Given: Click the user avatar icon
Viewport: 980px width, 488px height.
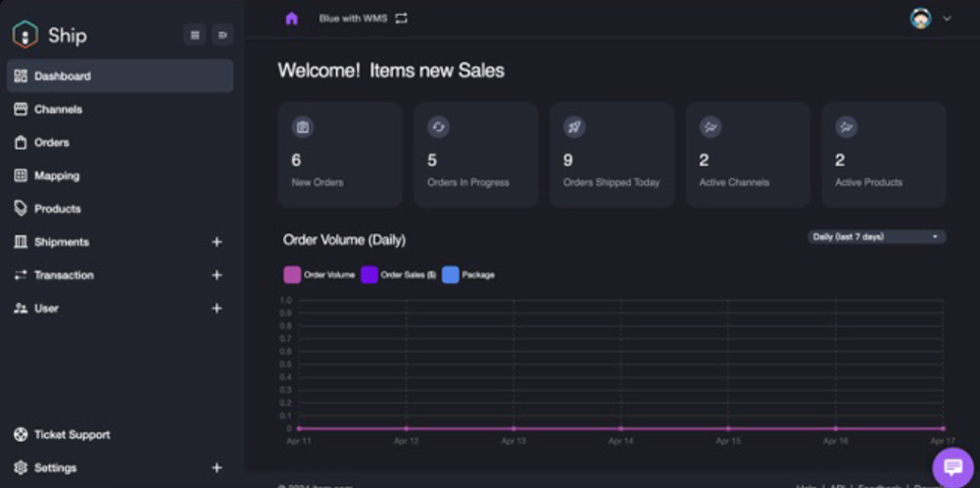Looking at the screenshot, I should pos(920,19).
